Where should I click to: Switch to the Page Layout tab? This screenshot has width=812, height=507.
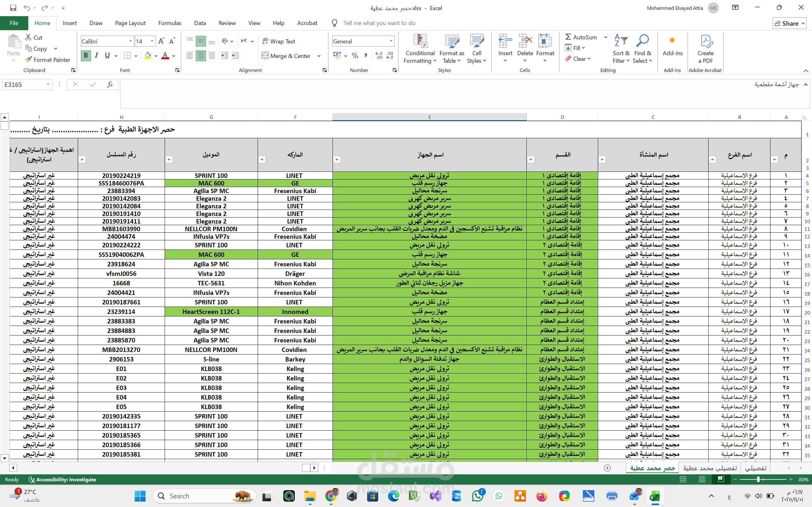point(130,23)
